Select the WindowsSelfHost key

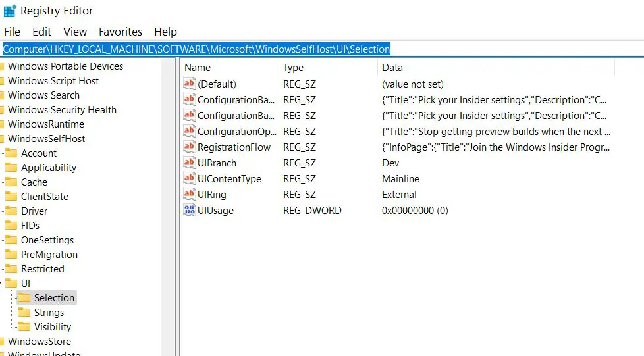coord(46,139)
